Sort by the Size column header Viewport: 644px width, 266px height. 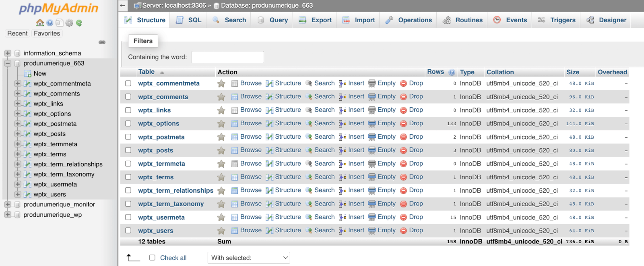pyautogui.click(x=573, y=72)
